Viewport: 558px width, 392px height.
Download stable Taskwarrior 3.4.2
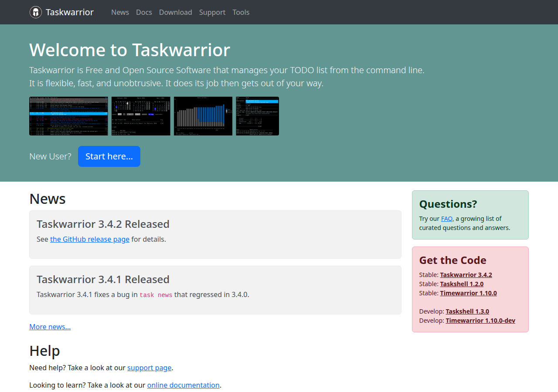point(466,275)
